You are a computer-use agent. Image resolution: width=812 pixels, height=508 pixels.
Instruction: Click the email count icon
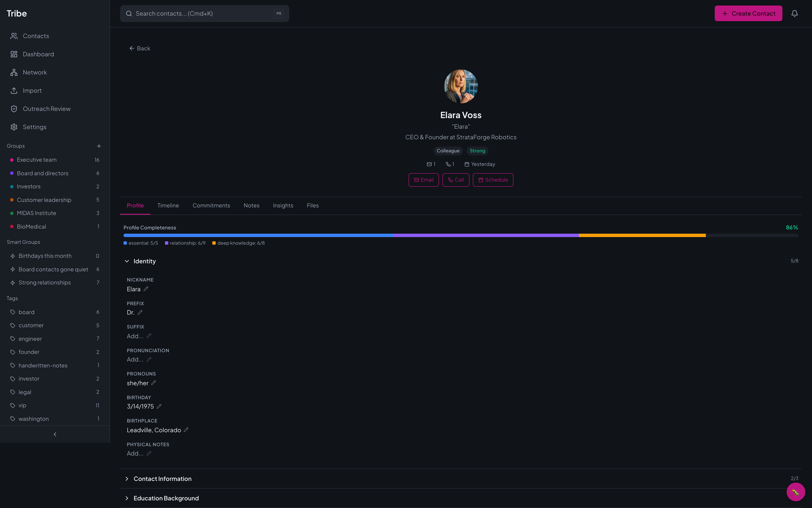click(x=429, y=164)
